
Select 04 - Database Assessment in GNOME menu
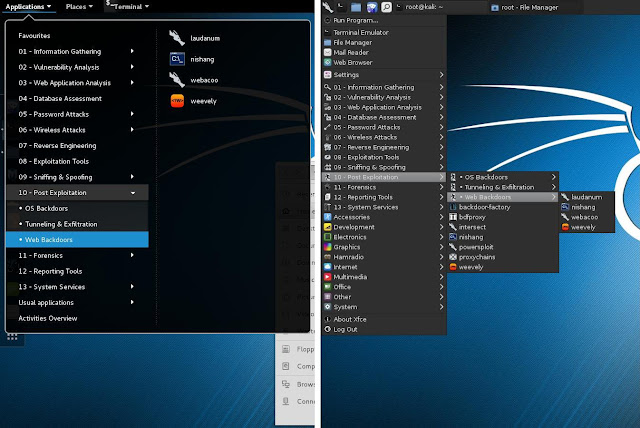77,98
